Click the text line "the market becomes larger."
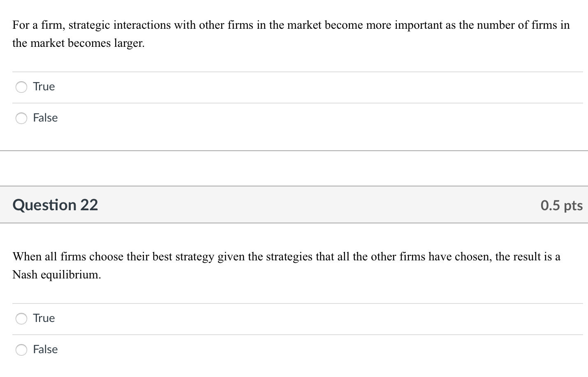Image resolution: width=588 pixels, height=377 pixels. (79, 43)
